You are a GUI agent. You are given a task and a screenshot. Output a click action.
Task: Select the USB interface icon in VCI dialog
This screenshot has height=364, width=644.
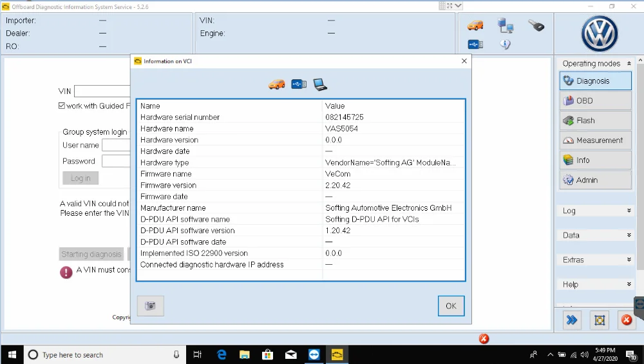(299, 84)
